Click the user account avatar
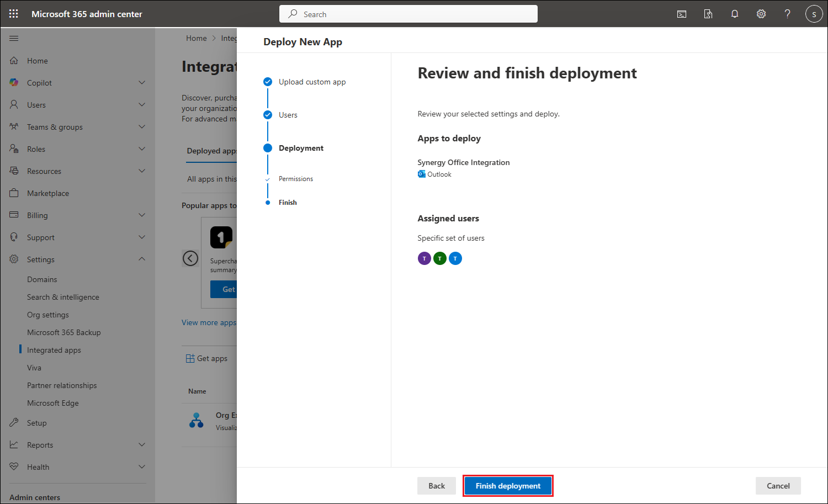828x504 pixels. point(814,14)
